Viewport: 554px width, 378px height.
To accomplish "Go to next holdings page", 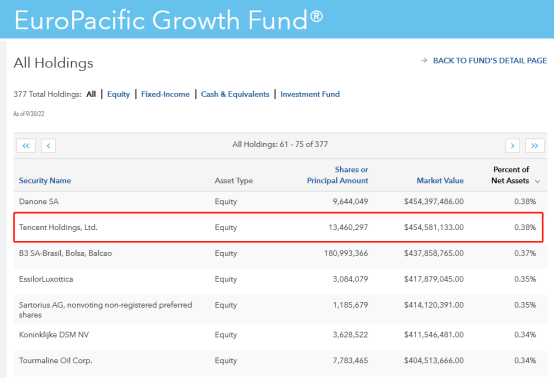I will point(512,146).
